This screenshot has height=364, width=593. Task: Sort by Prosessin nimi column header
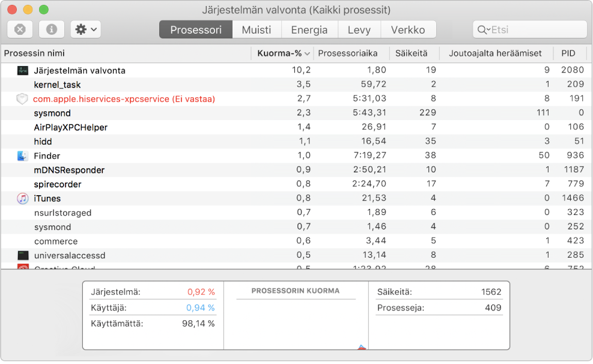[x=126, y=53]
